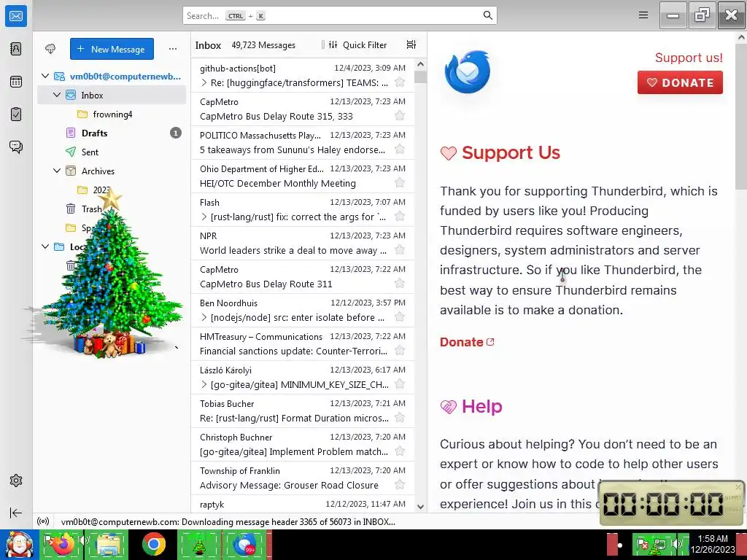Click the online status indicator icon
This screenshot has height=560, width=747.
(43, 521)
